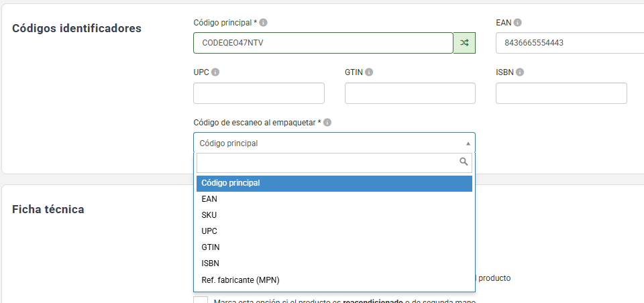Click the EAN info icon
Viewport: 644px width, 303px height.
pos(518,23)
